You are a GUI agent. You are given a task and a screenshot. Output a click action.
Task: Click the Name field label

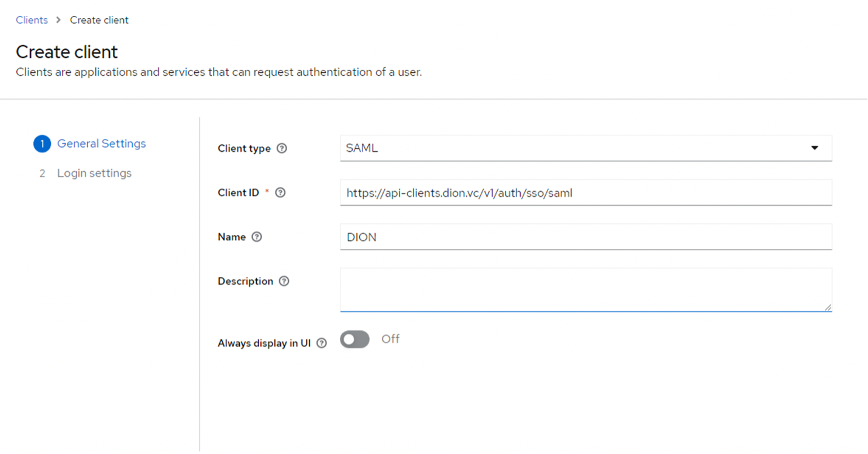coord(232,237)
